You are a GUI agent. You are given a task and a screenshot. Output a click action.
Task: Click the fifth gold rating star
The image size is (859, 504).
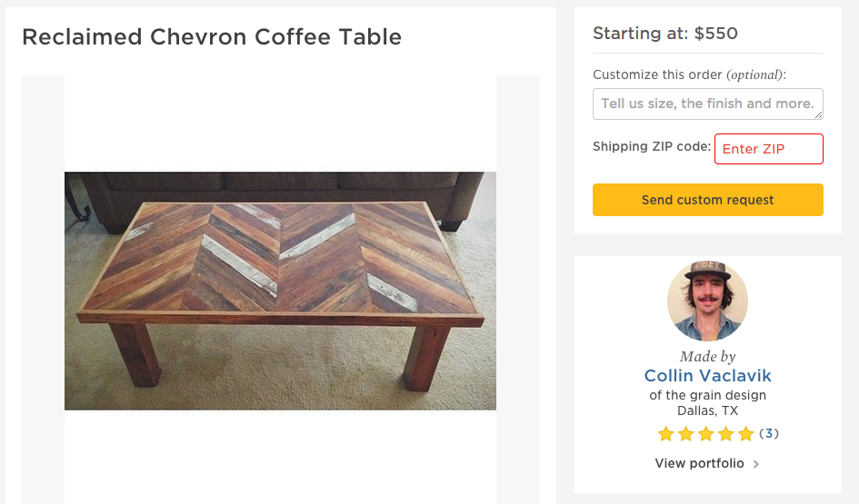[746, 434]
